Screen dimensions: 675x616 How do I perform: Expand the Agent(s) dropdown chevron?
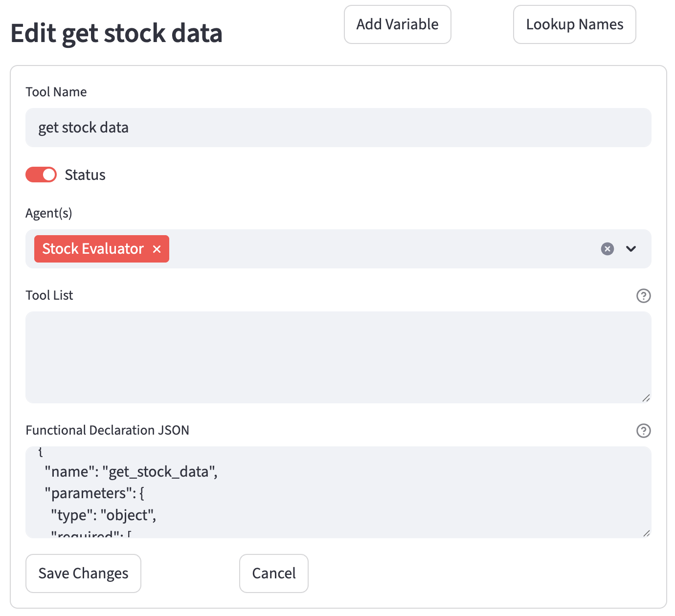631,249
